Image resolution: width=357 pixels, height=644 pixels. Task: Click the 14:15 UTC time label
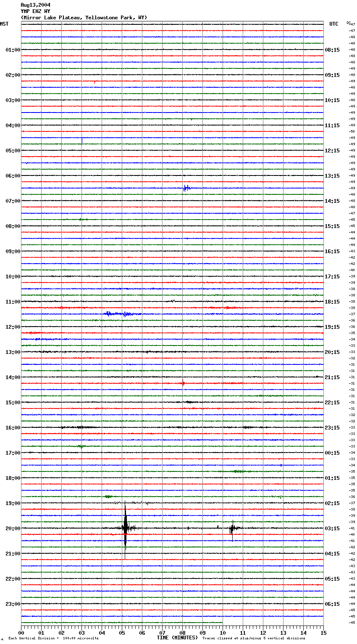coord(332,201)
